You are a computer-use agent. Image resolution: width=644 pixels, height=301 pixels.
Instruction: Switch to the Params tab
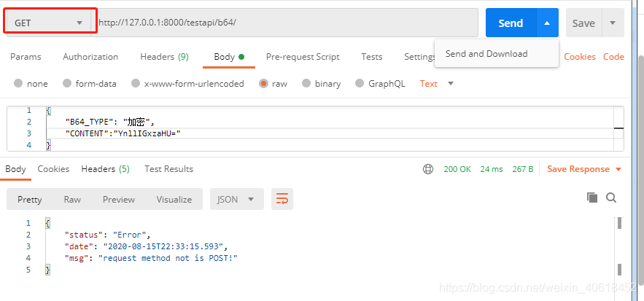point(26,57)
